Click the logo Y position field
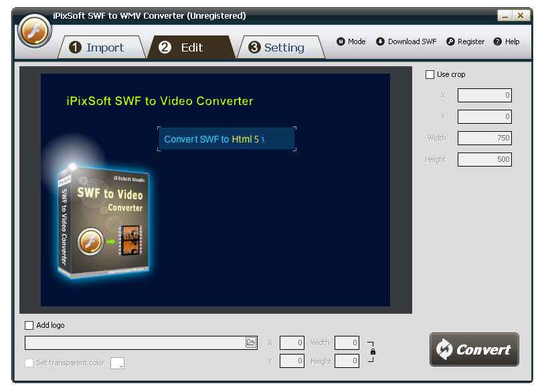This screenshot has width=544, height=392. tap(292, 361)
